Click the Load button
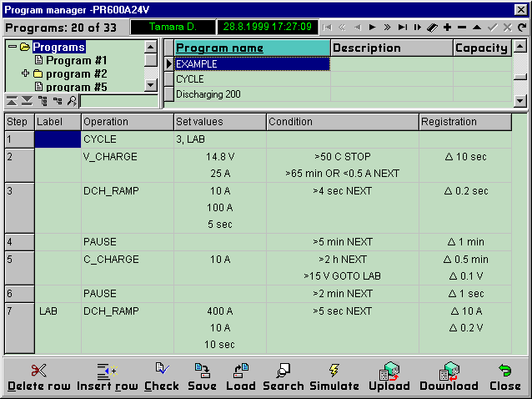The height and width of the screenshot is (399, 532). [x=240, y=376]
